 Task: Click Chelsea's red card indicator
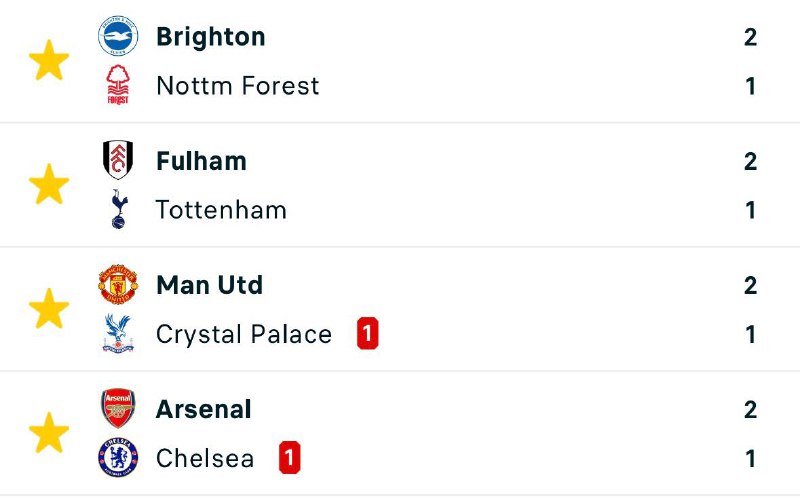290,458
